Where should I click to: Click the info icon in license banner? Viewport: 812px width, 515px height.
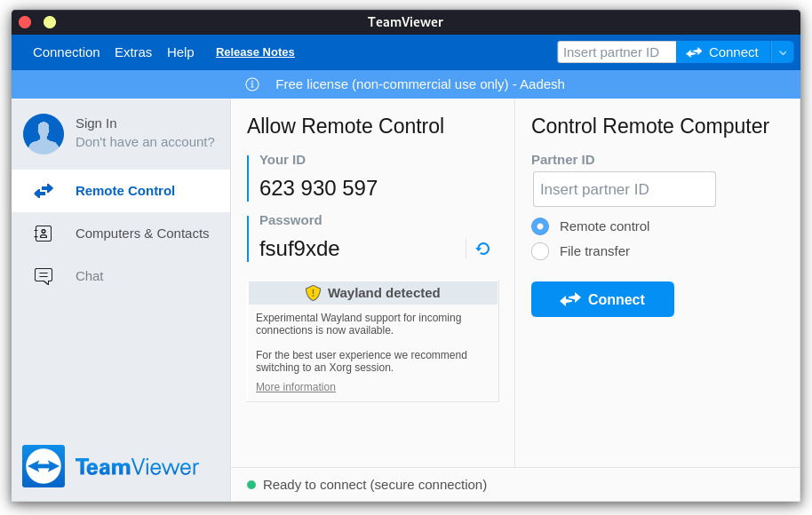click(252, 84)
